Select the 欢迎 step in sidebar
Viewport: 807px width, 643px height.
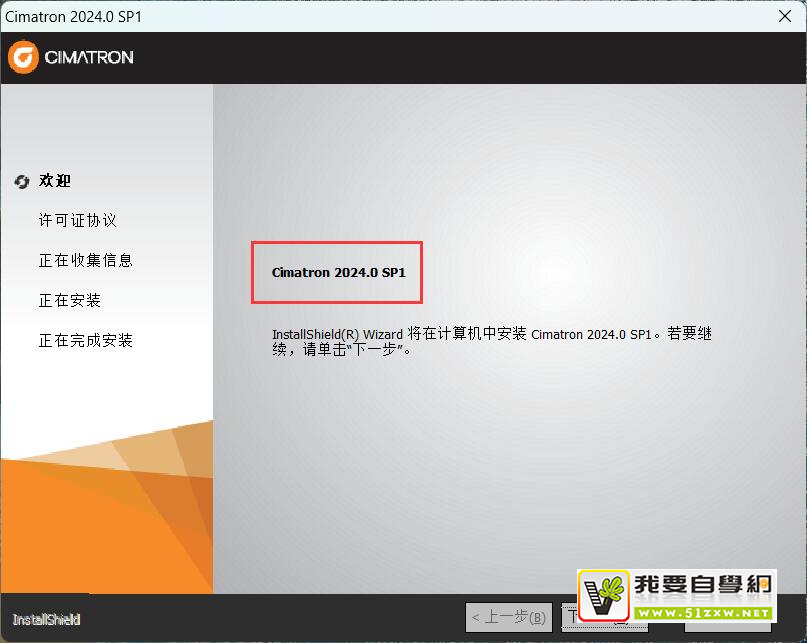55,181
